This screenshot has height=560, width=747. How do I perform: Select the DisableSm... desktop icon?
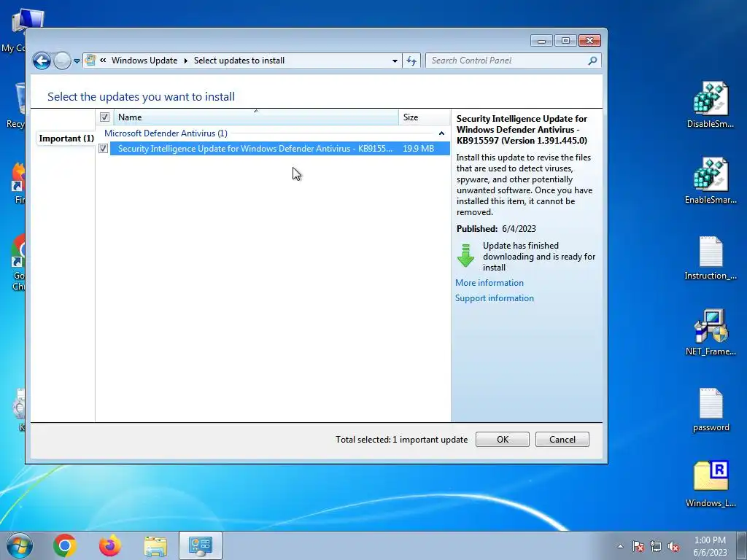pos(711,105)
